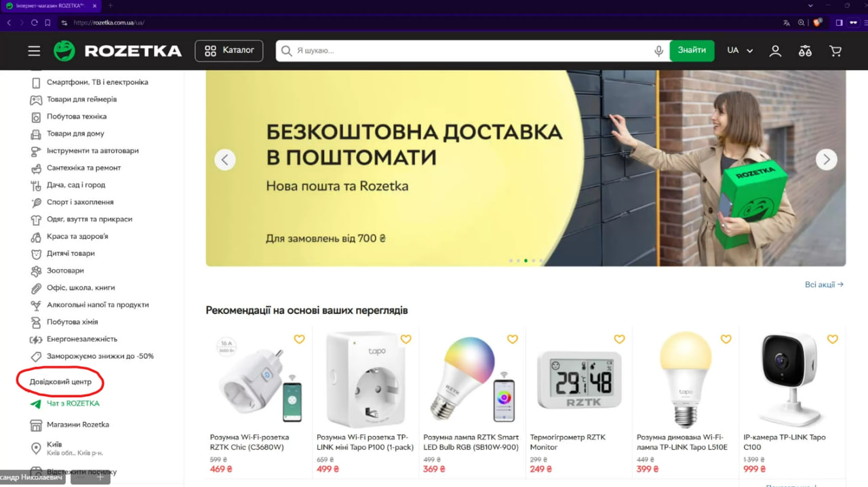Expand the UA language dropdown
The image size is (868, 487).
pos(741,51)
